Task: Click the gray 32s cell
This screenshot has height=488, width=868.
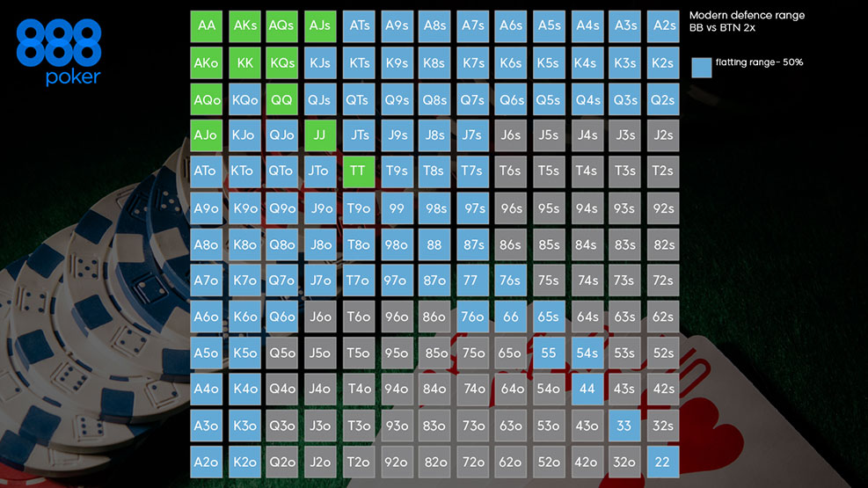Action: click(662, 426)
